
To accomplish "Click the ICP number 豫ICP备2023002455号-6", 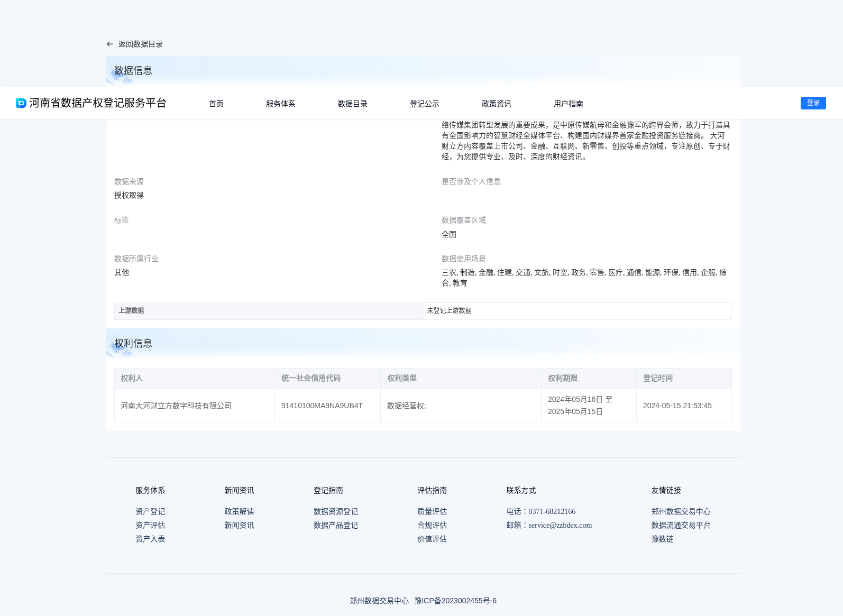I will point(455,601).
